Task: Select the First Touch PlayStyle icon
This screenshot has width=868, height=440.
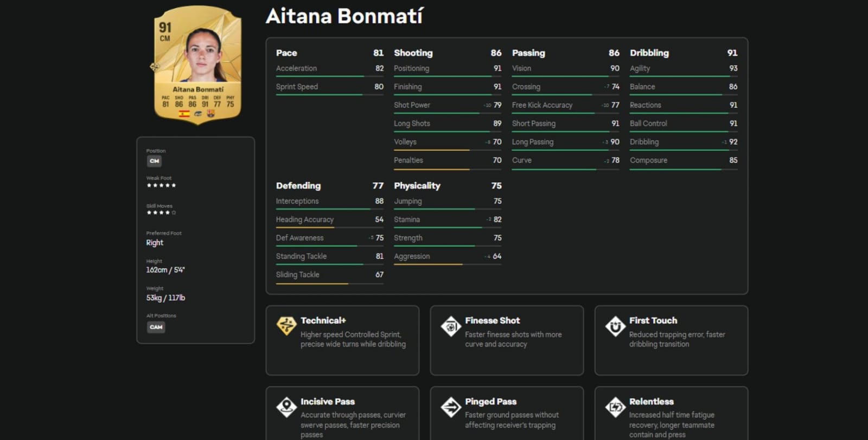Action: tap(615, 327)
